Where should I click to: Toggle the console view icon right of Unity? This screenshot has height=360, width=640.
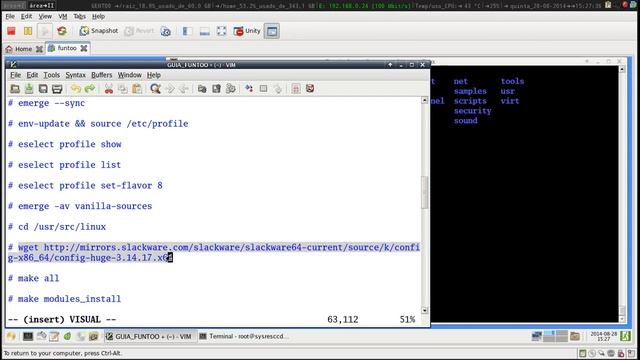272,31
